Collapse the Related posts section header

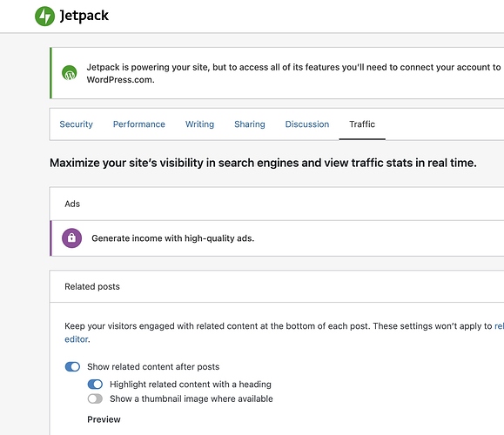[x=277, y=286]
